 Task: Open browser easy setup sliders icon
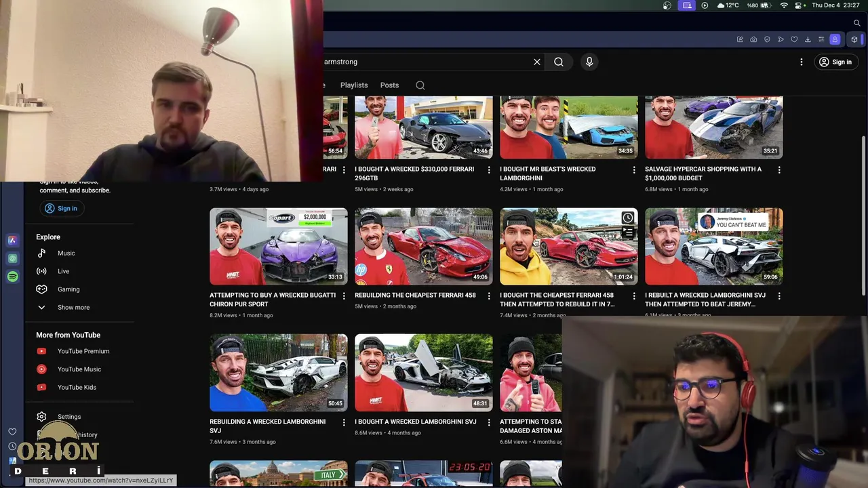pyautogui.click(x=821, y=39)
